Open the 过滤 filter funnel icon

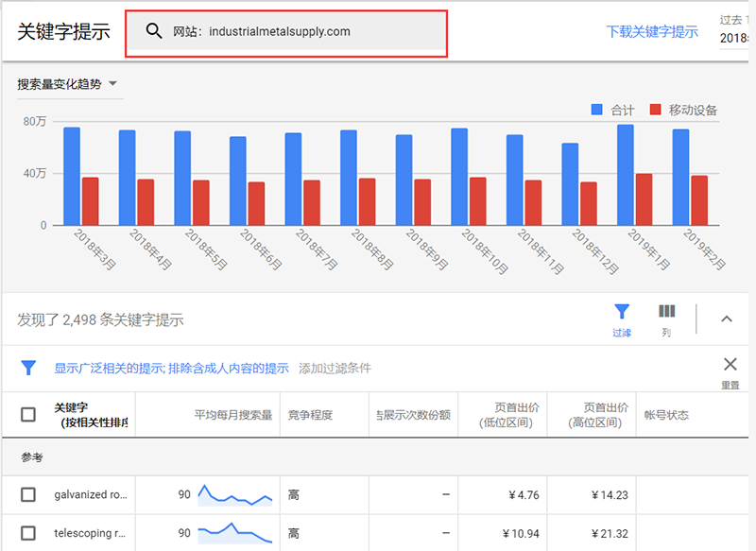pyautogui.click(x=621, y=312)
